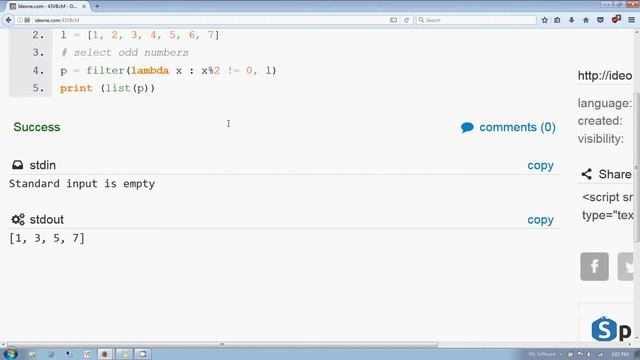Viewport: 640px width, 360px height.
Task: Toggle reader view icon in address bar
Action: tap(393, 20)
